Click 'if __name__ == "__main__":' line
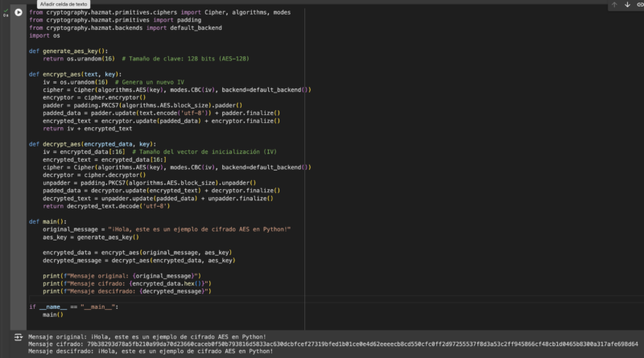The width and height of the screenshot is (644, 358). (73, 307)
